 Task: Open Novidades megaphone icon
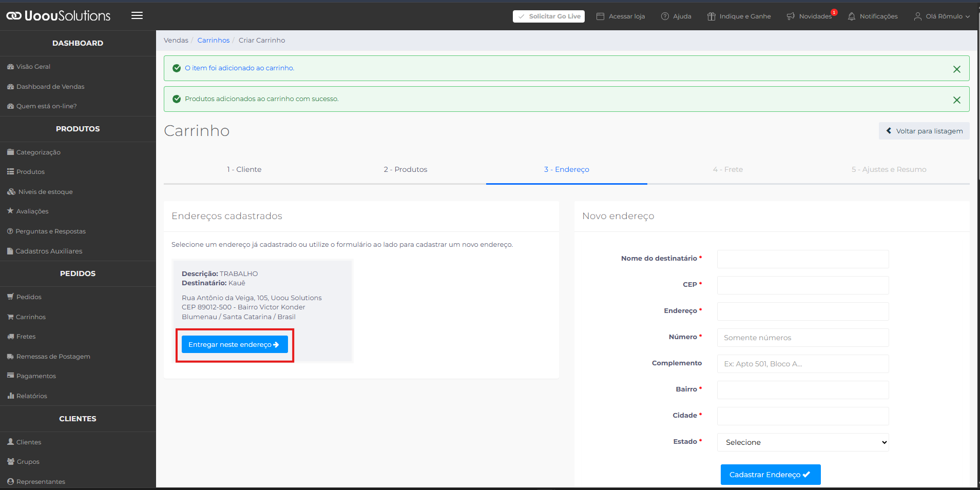click(791, 16)
